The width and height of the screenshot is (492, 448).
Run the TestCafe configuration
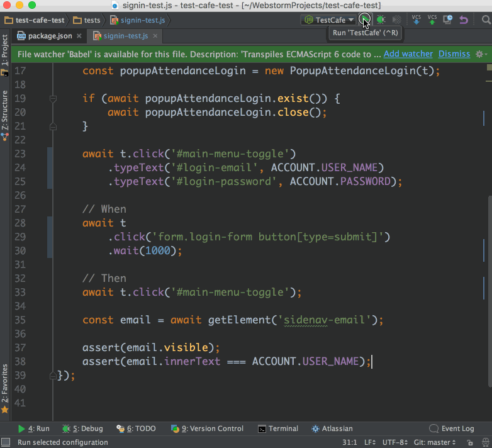(365, 20)
